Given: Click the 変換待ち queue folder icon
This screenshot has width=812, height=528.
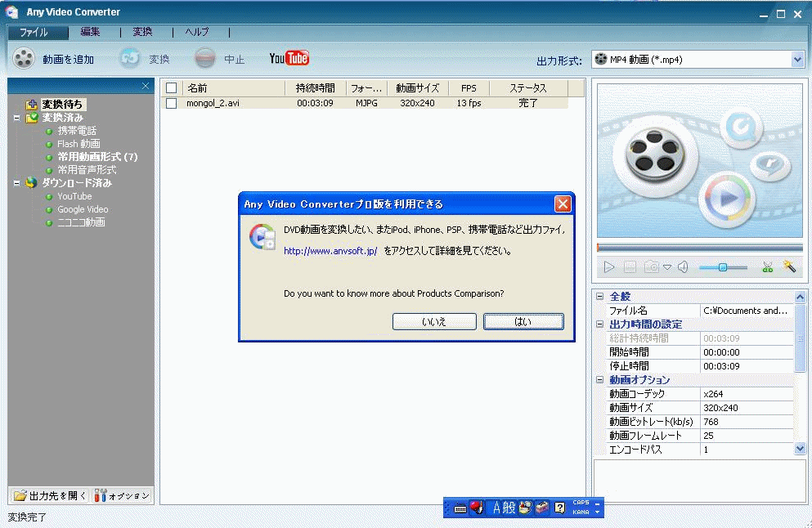Looking at the screenshot, I should coord(32,104).
